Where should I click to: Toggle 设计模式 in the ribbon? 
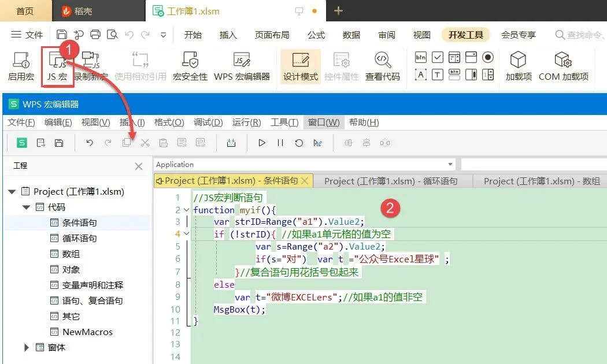tap(301, 66)
